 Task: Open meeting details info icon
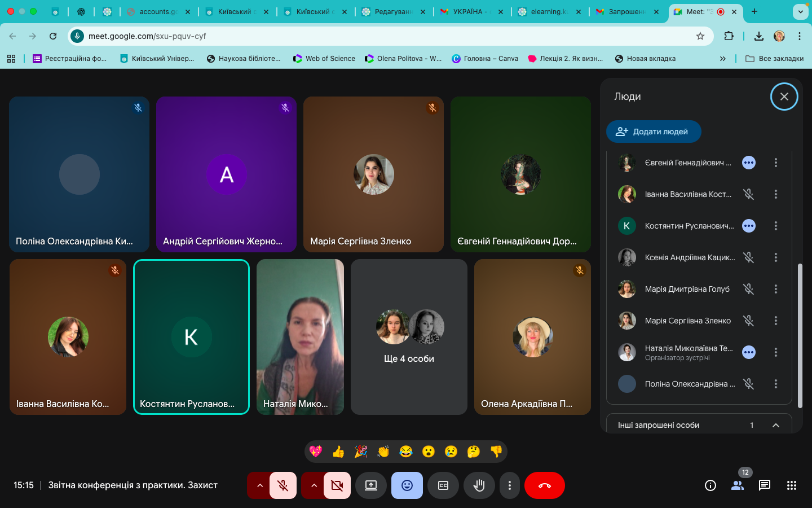[x=710, y=485]
